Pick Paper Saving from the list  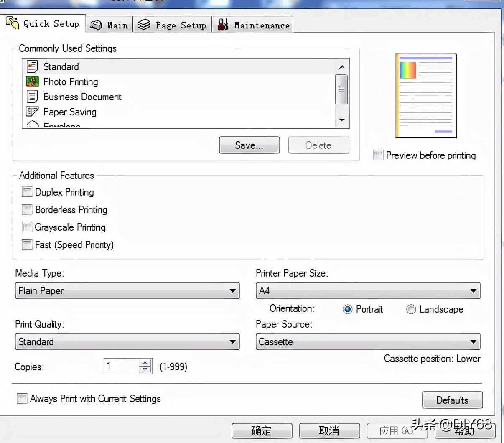(x=179, y=112)
